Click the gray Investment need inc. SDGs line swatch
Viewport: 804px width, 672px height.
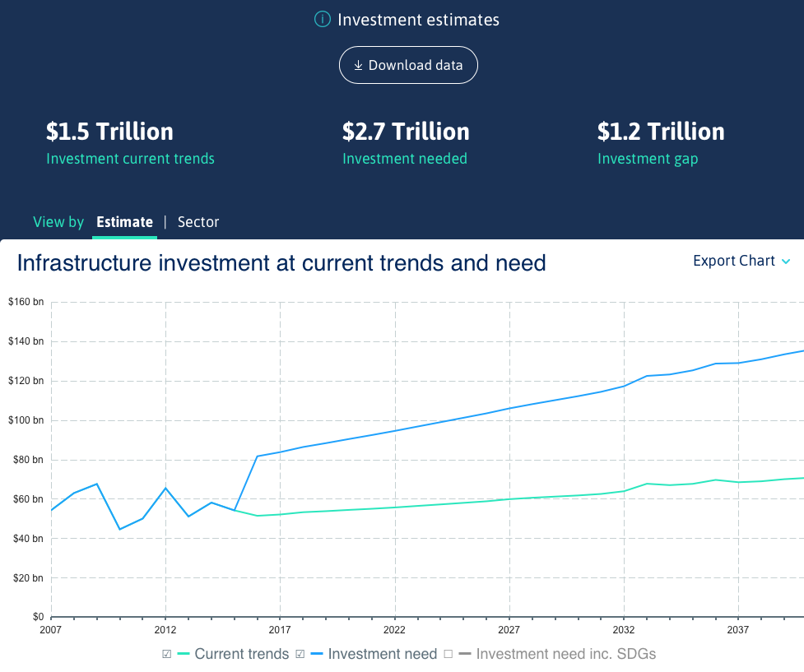464,654
